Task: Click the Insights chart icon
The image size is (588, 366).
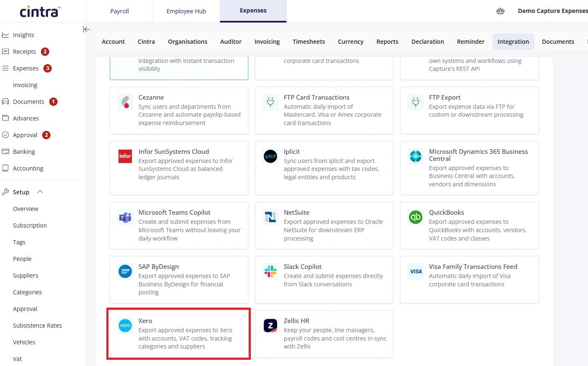Action: (x=5, y=35)
